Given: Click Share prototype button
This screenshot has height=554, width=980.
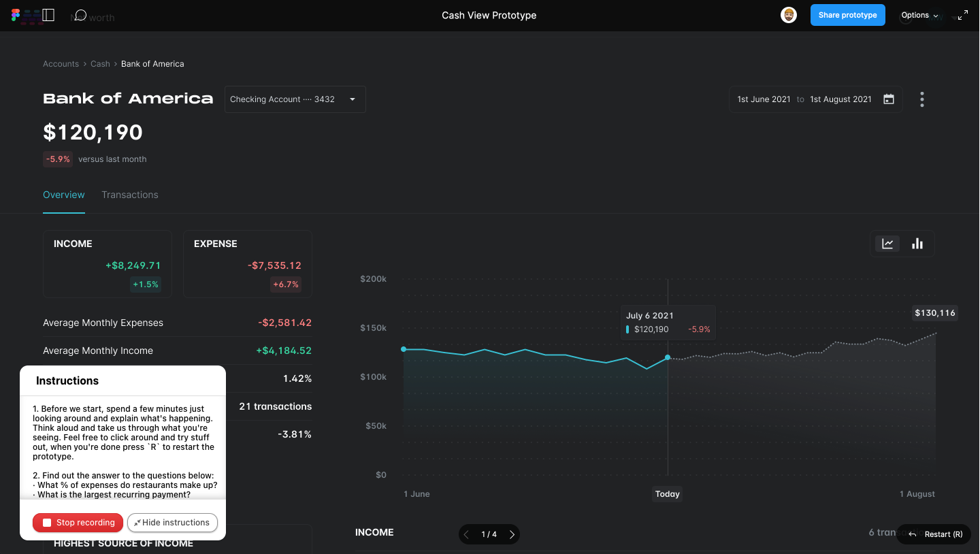Looking at the screenshot, I should click(x=848, y=15).
